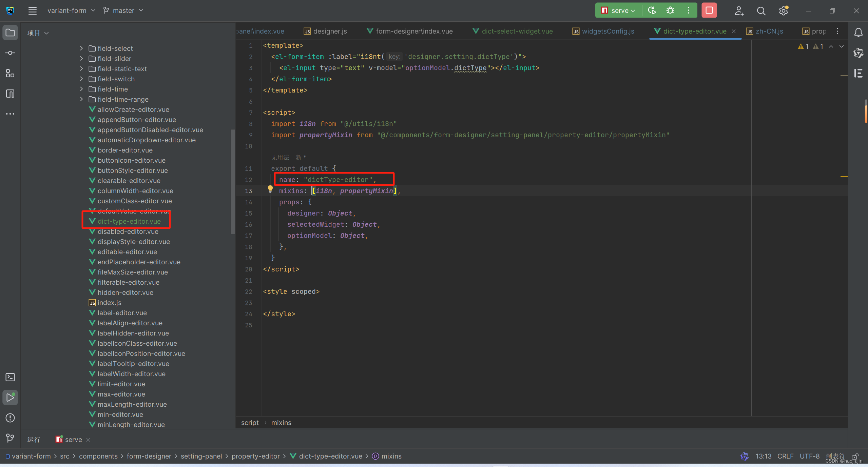This screenshot has width=868, height=467.
Task: Open the Commit tool window icon
Action: click(x=10, y=53)
